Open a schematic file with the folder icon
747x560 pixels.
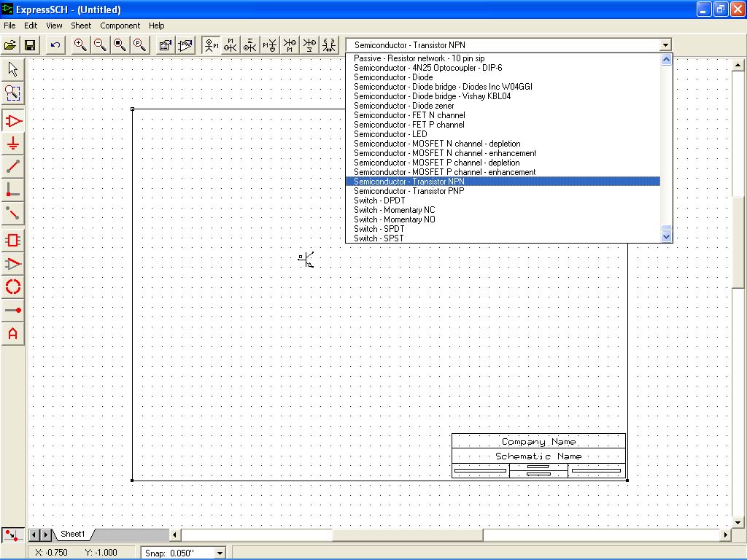pyautogui.click(x=10, y=45)
